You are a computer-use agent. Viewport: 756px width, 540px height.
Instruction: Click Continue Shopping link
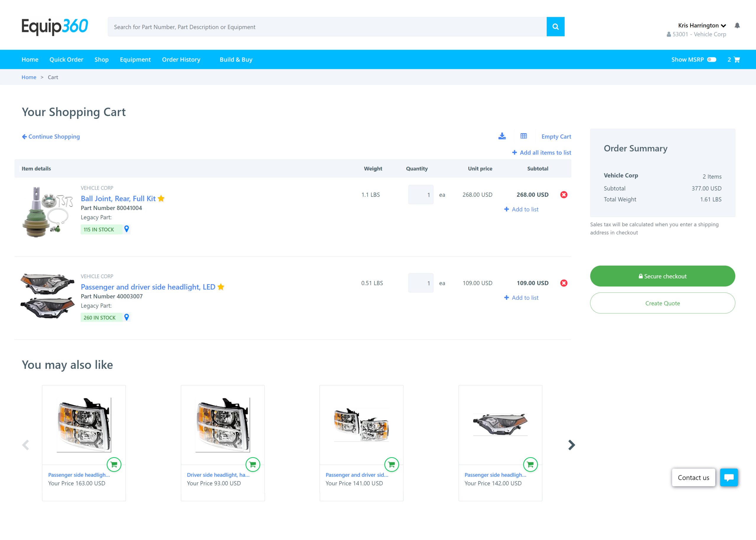click(x=51, y=136)
